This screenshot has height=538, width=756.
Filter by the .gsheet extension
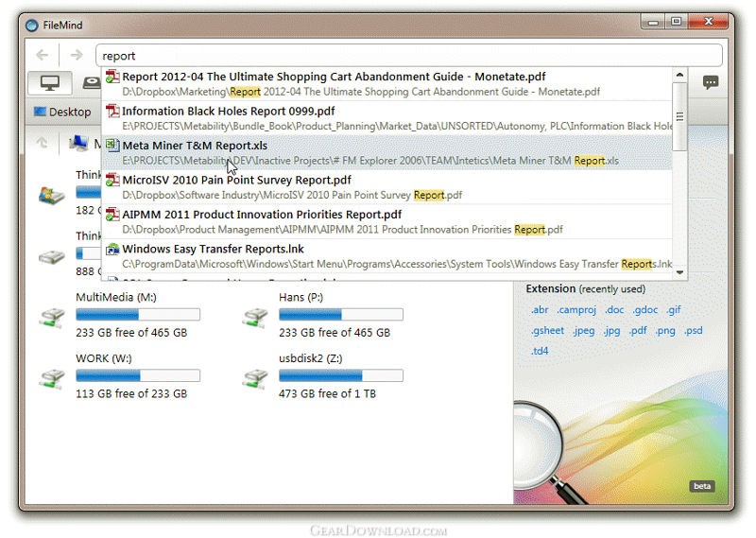[x=547, y=331]
